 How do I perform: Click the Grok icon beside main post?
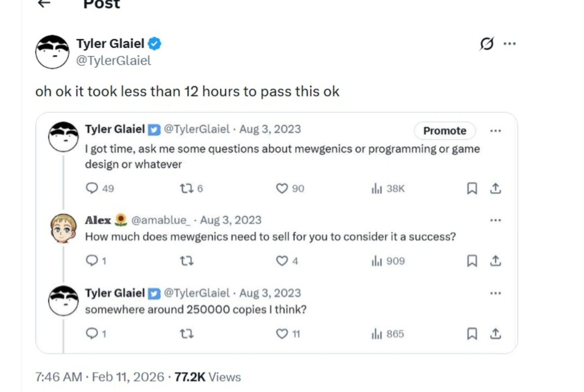pyautogui.click(x=487, y=44)
